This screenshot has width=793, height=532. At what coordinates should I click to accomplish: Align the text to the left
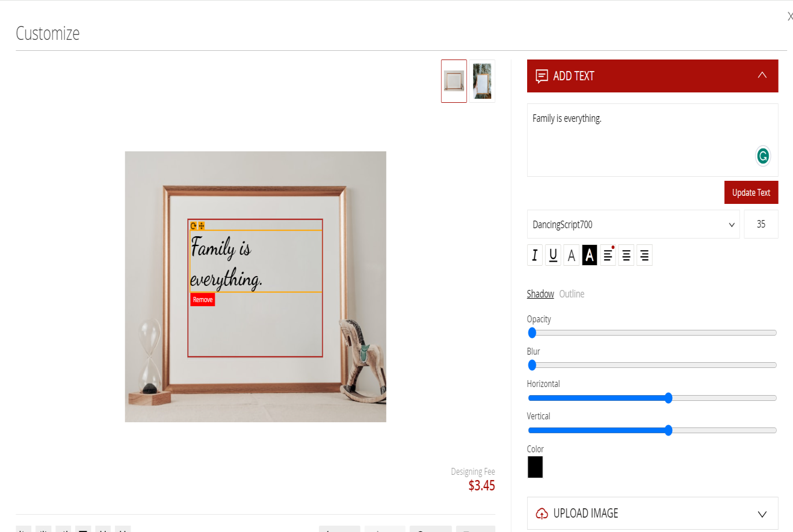point(607,255)
